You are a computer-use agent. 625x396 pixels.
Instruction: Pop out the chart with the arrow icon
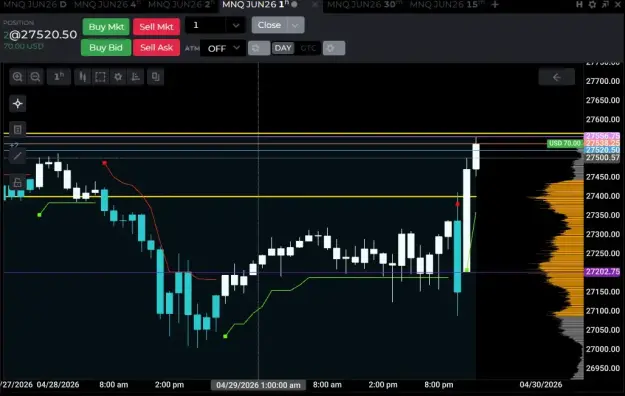coord(605,4)
